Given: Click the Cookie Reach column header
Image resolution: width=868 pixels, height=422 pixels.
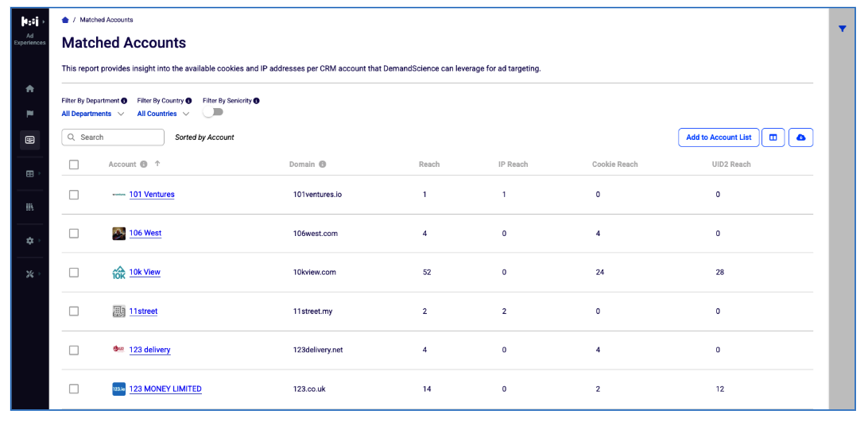Looking at the screenshot, I should pos(614,165).
